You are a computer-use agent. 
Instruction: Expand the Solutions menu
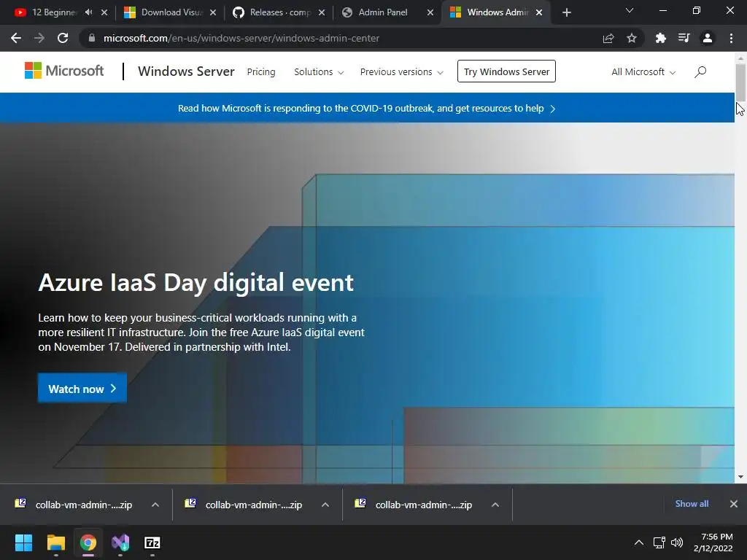click(319, 72)
